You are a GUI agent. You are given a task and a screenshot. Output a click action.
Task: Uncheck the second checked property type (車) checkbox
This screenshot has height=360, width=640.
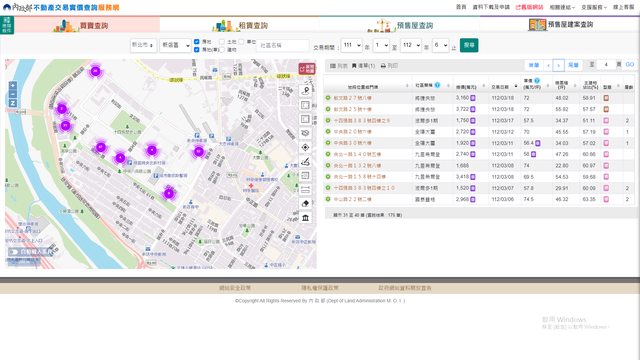[x=196, y=49]
